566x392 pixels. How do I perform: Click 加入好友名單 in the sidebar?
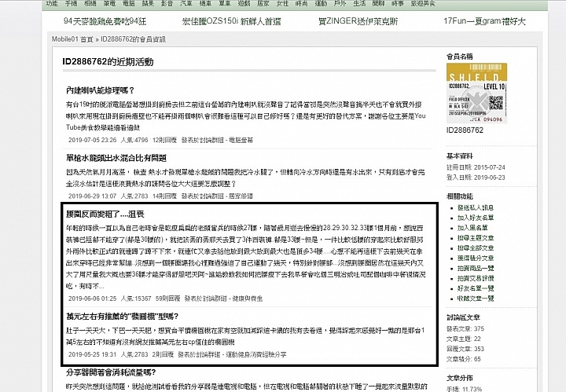tap(476, 218)
